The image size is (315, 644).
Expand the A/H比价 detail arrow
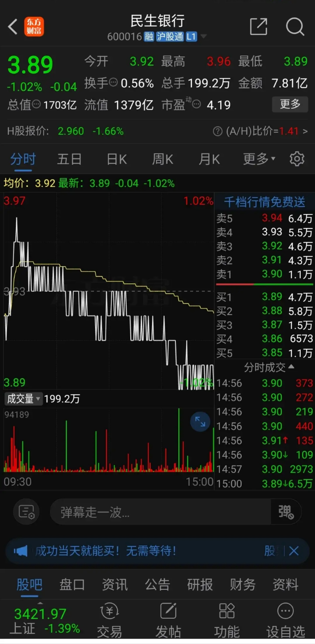305,131
